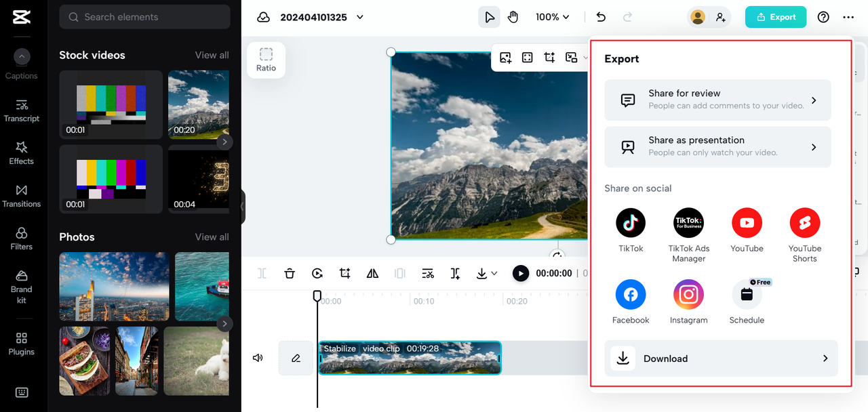
Task: Open the Plugins panel
Action: point(21,344)
